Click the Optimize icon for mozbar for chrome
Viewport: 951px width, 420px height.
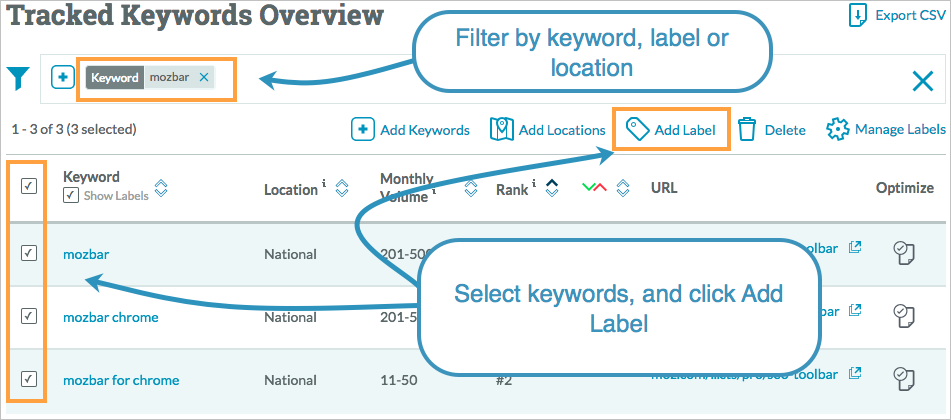[904, 379]
